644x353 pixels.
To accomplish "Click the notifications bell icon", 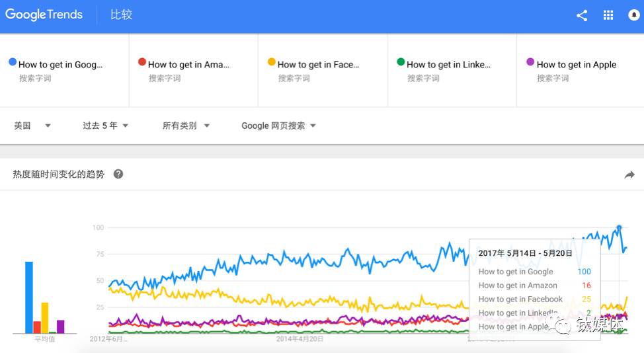I will click(634, 16).
